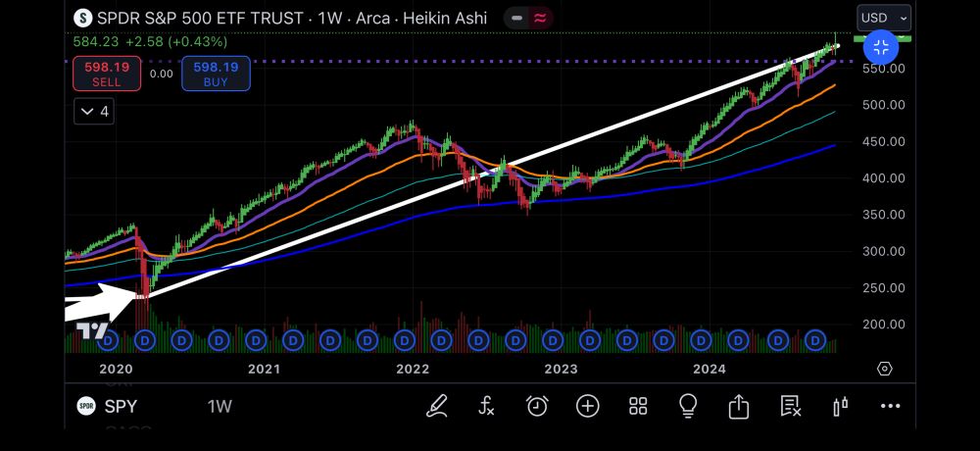980x451 pixels.
Task: Tap the SPDR logo beside the chart title
Action: 82,19
